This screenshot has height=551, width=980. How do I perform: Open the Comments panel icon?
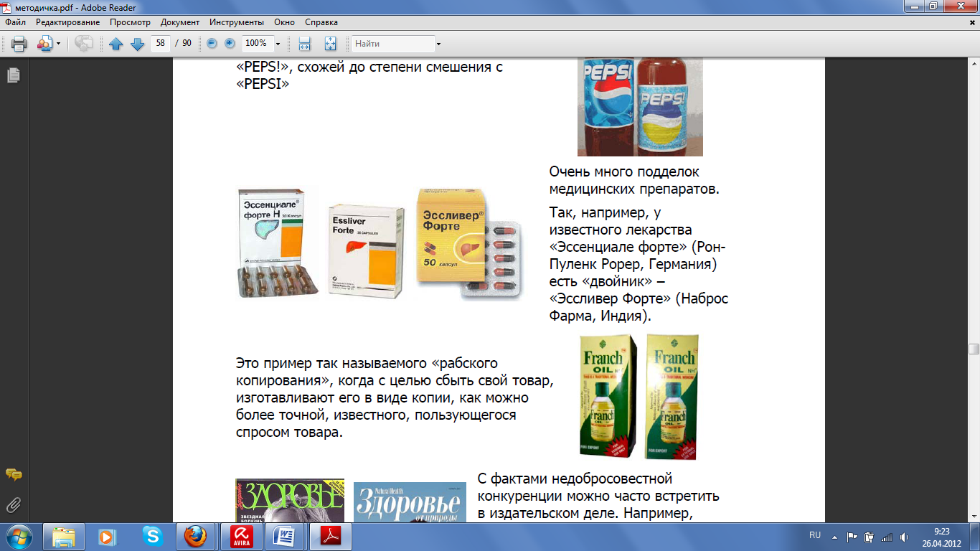point(14,475)
